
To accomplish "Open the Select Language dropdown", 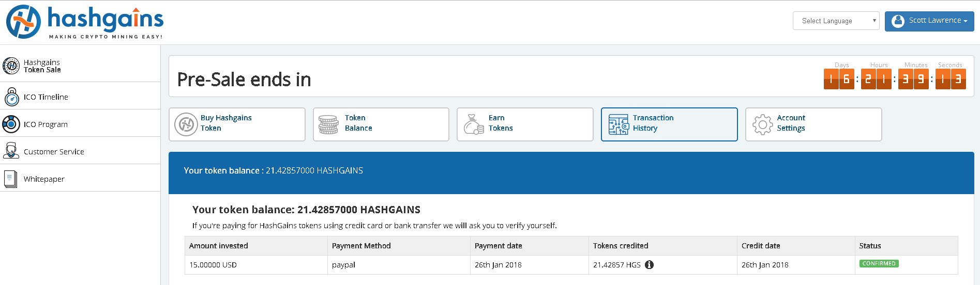I will [836, 21].
